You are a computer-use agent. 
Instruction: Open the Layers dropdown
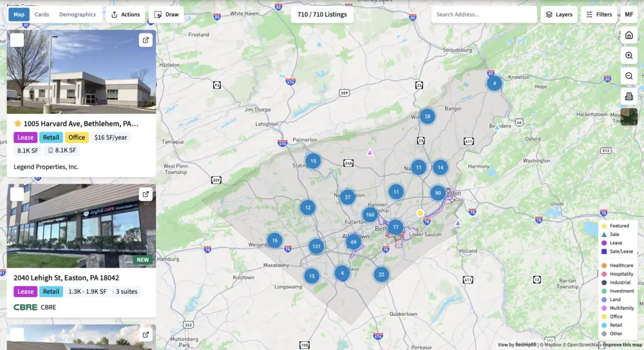pyautogui.click(x=559, y=14)
